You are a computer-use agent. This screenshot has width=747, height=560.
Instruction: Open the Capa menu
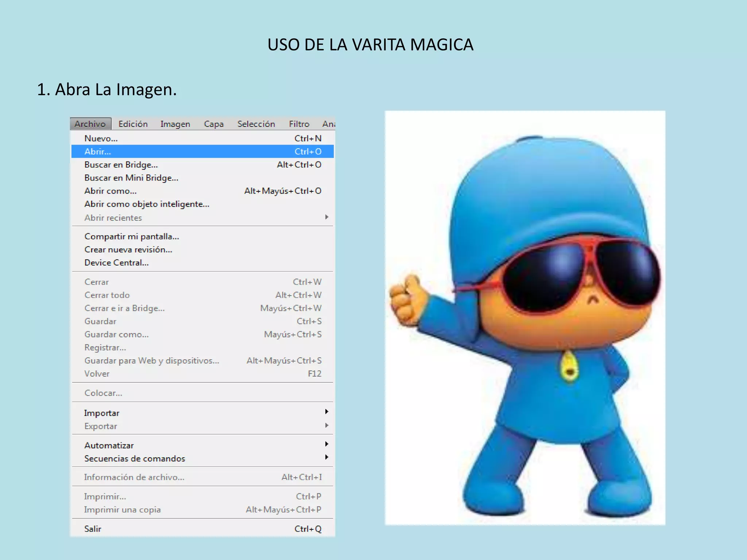213,124
